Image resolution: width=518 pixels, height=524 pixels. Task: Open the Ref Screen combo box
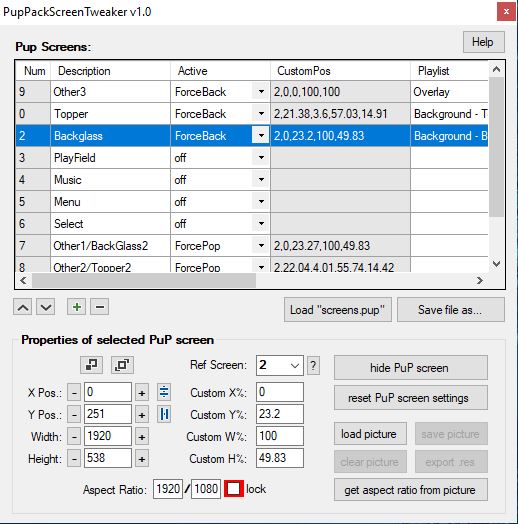[x=280, y=365]
